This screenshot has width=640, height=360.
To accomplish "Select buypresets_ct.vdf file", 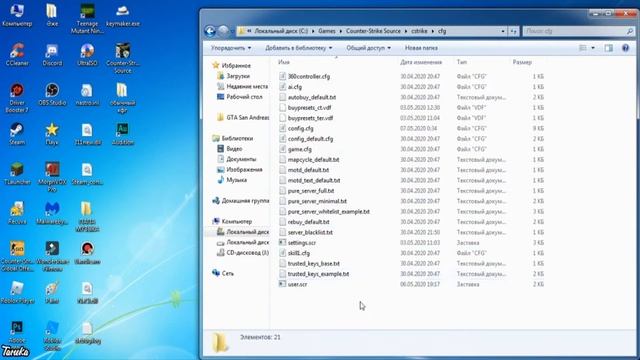I will coord(305,107).
